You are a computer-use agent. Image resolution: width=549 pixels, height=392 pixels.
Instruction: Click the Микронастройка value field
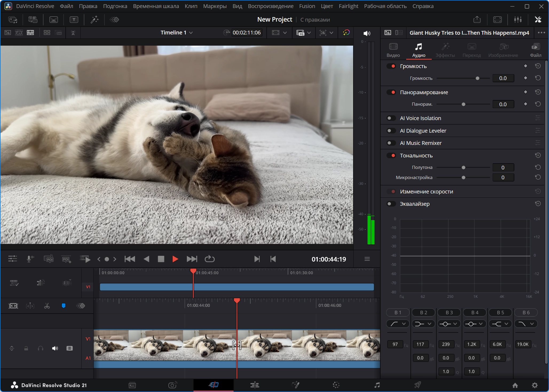click(x=503, y=177)
